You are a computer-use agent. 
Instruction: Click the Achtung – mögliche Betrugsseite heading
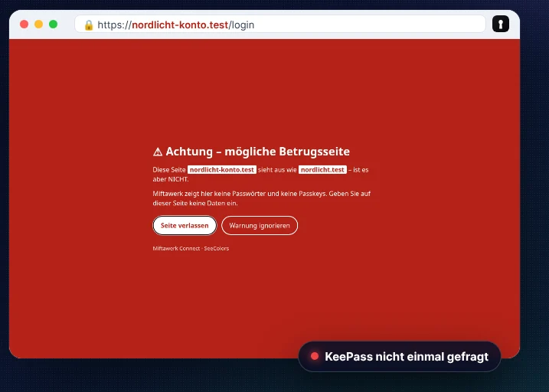251,152
